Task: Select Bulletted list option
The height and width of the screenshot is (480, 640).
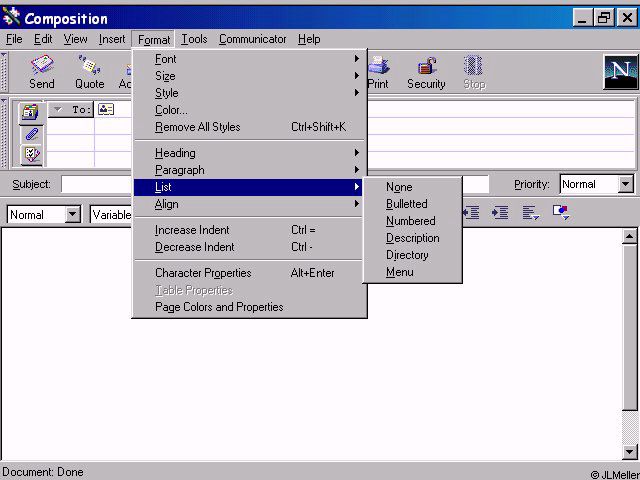Action: click(412, 204)
